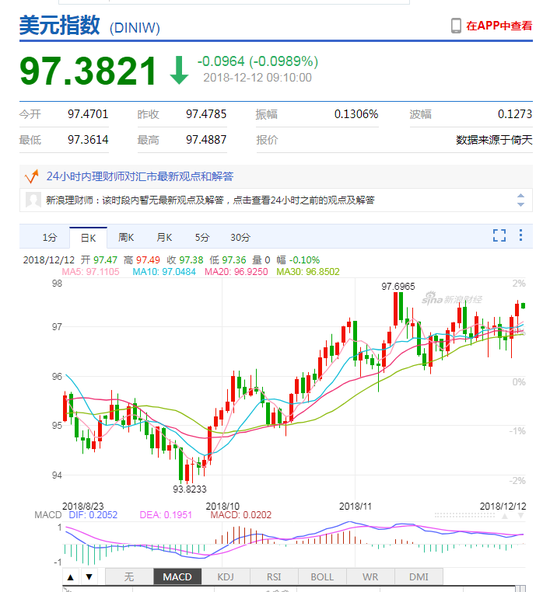Click the 新浪理财师 news message text
Image resolution: width=550 pixels, height=592 pixels.
210,200
